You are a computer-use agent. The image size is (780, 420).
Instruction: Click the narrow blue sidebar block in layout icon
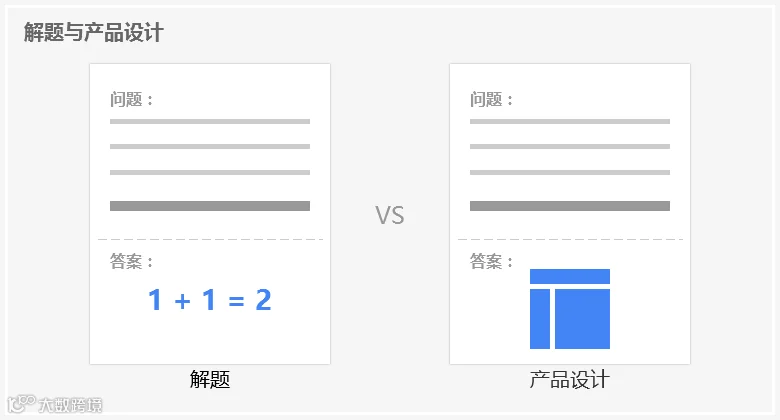540,319
